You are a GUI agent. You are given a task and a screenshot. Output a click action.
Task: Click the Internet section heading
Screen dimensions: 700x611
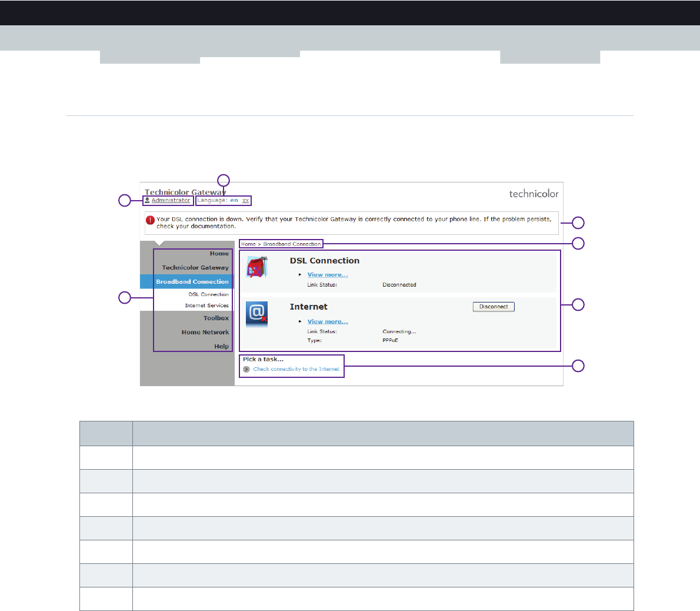(x=308, y=307)
